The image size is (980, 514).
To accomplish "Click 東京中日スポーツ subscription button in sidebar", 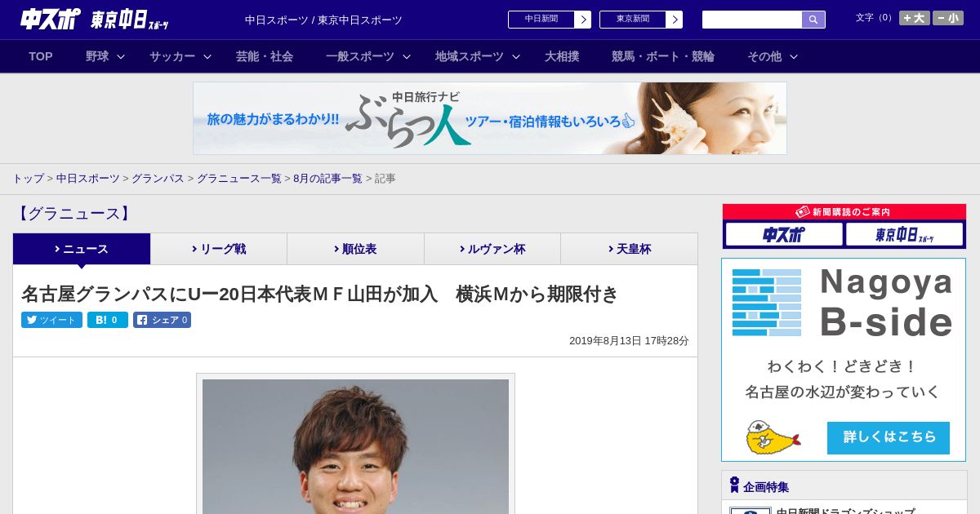I will 905,235.
